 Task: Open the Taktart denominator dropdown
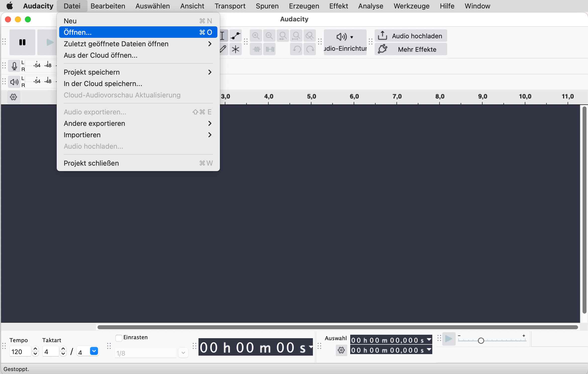(94, 351)
